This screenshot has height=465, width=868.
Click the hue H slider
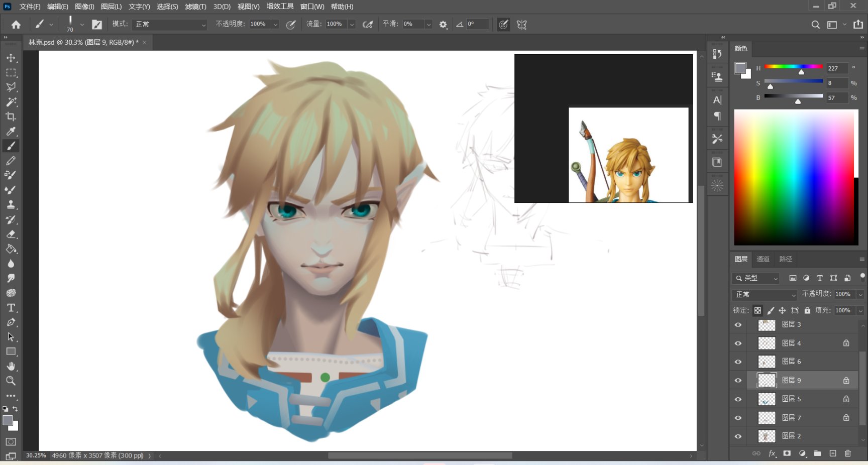[x=794, y=67]
